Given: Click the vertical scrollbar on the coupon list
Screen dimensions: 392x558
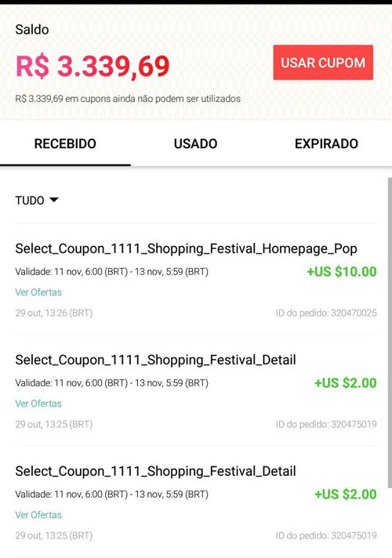Looking at the screenshot, I should click(389, 333).
